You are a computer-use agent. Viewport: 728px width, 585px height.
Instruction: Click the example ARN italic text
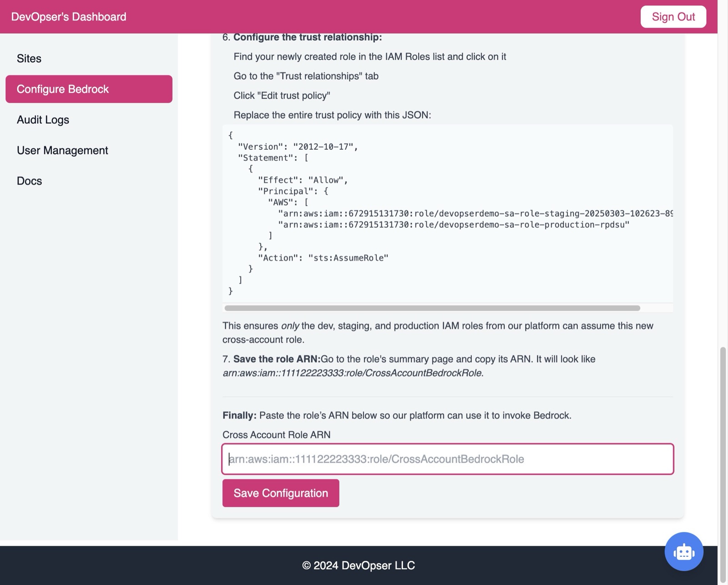tap(353, 373)
